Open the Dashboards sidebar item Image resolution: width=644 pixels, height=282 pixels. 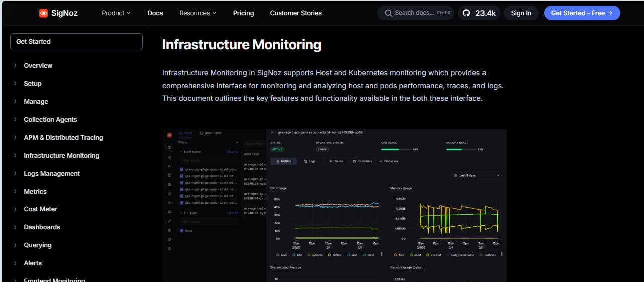42,227
